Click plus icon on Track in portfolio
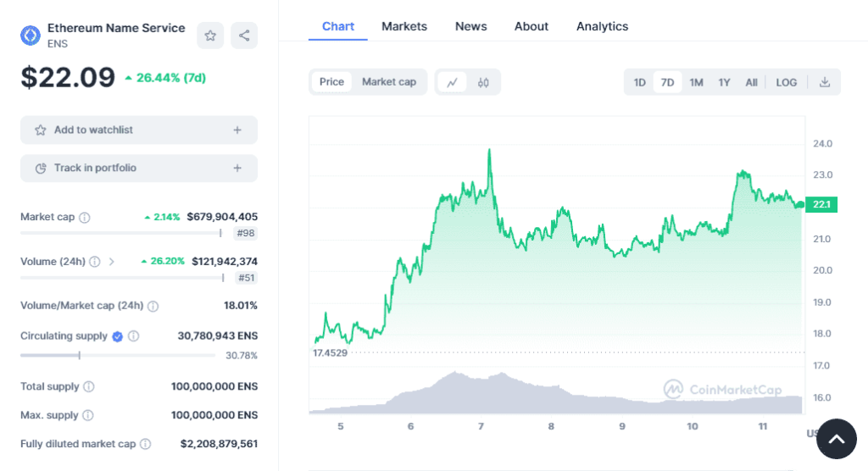This screenshot has width=868, height=471. 237,169
